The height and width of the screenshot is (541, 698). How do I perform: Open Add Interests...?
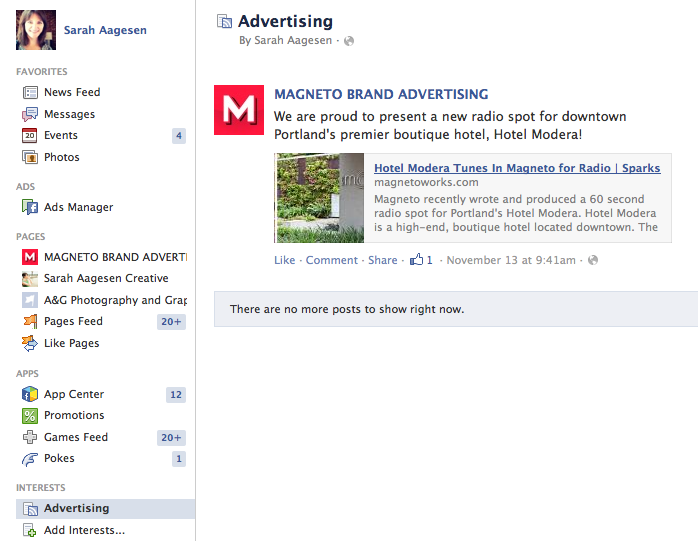pos(84,530)
